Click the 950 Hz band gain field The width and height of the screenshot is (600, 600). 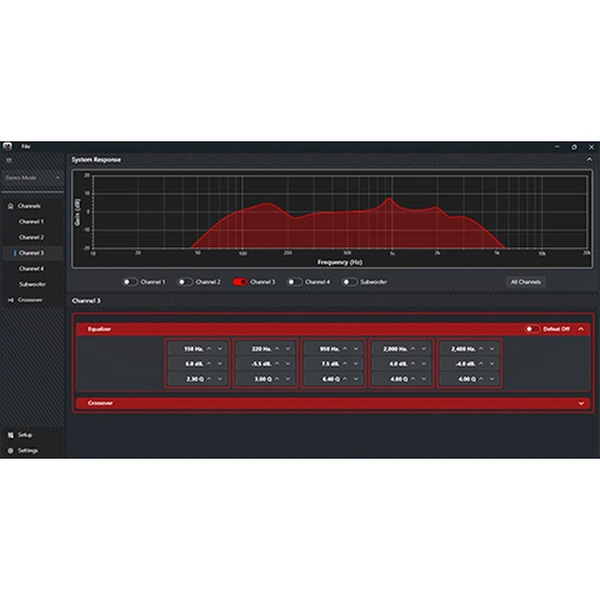[327, 363]
